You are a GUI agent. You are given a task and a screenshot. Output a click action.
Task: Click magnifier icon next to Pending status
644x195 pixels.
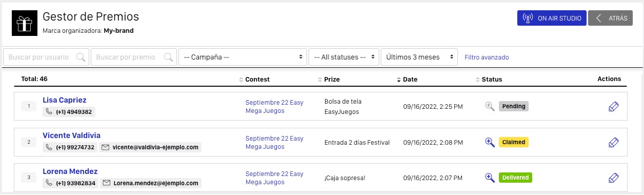490,106
